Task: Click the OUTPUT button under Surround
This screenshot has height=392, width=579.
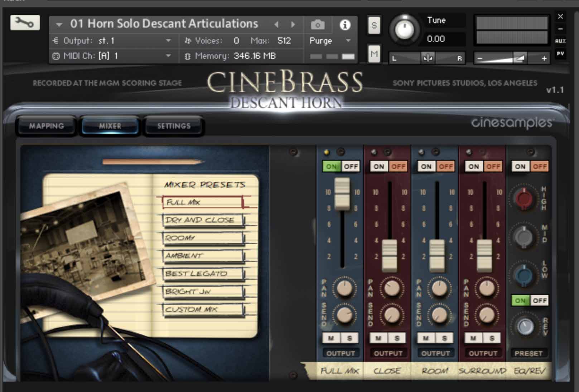Action: pyautogui.click(x=483, y=353)
